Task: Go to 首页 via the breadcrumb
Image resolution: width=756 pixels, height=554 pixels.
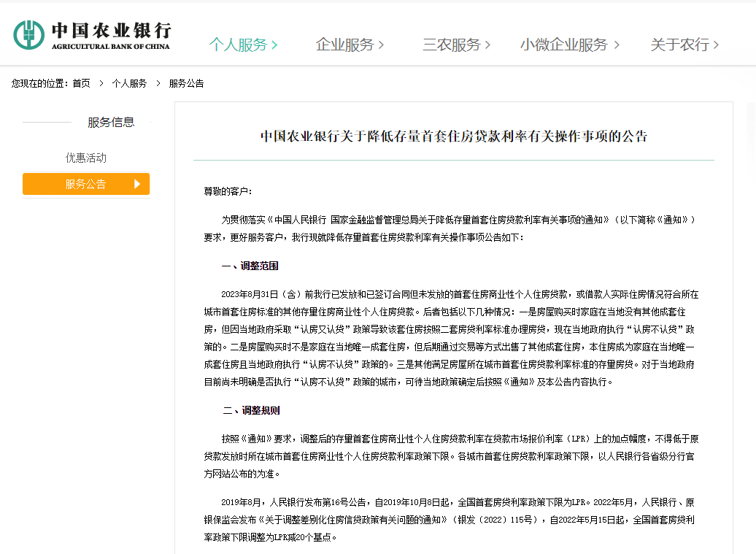Action: [x=80, y=83]
